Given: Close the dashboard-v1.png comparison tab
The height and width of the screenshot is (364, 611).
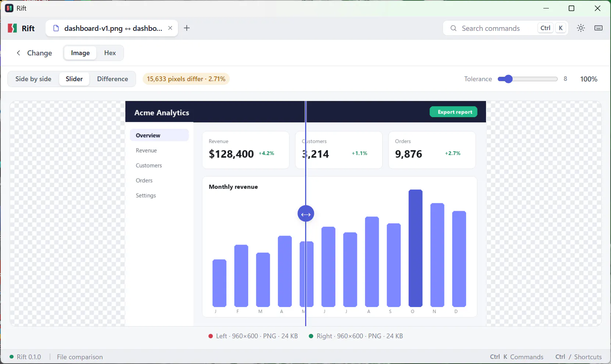Looking at the screenshot, I should (170, 28).
